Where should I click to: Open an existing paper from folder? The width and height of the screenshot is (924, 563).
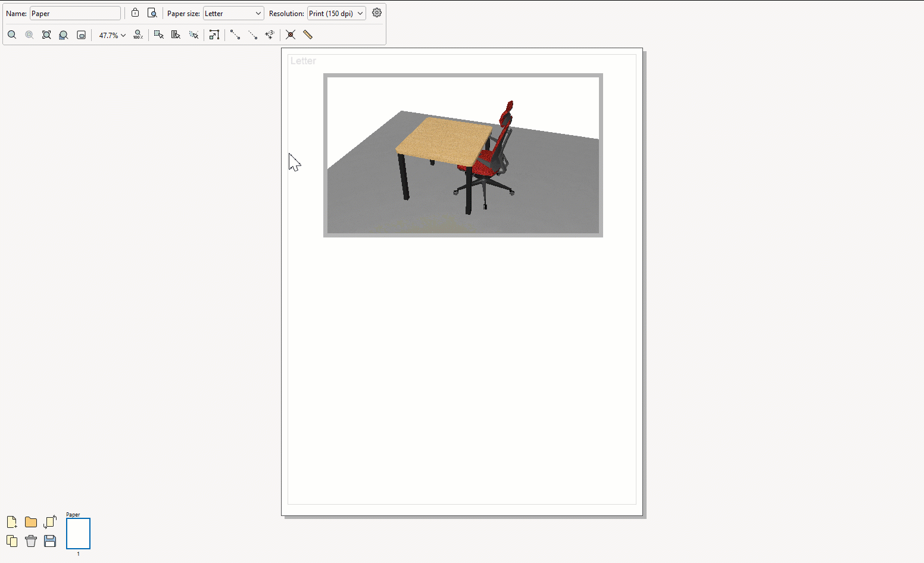31,522
